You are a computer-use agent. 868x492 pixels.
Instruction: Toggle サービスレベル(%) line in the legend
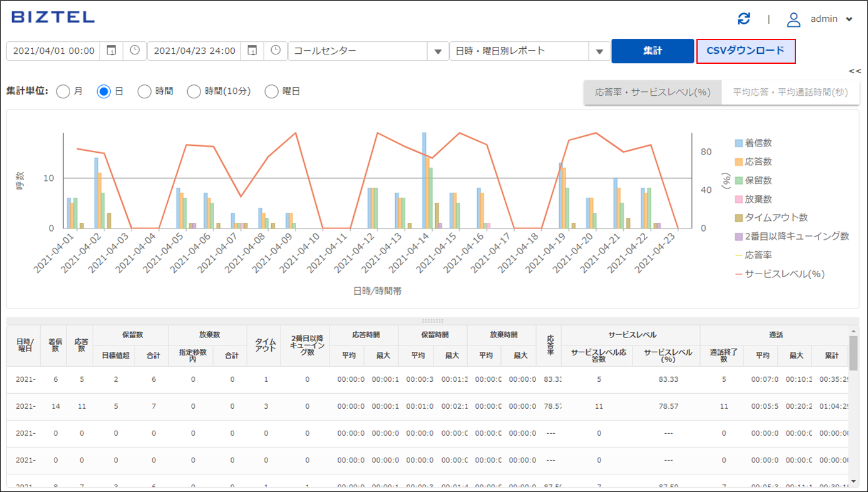coord(780,274)
